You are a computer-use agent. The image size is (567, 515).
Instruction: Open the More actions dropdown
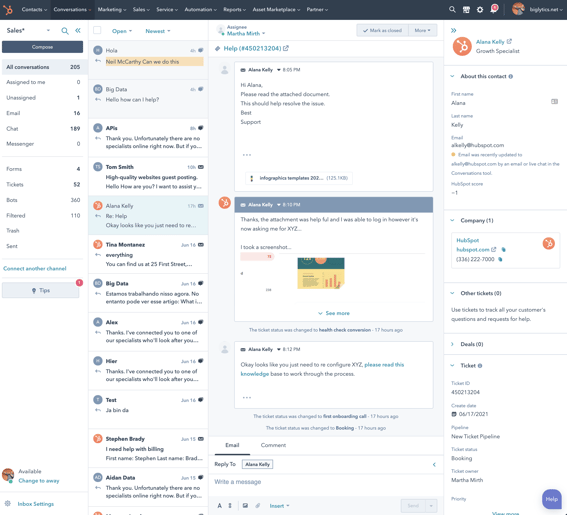422,30
